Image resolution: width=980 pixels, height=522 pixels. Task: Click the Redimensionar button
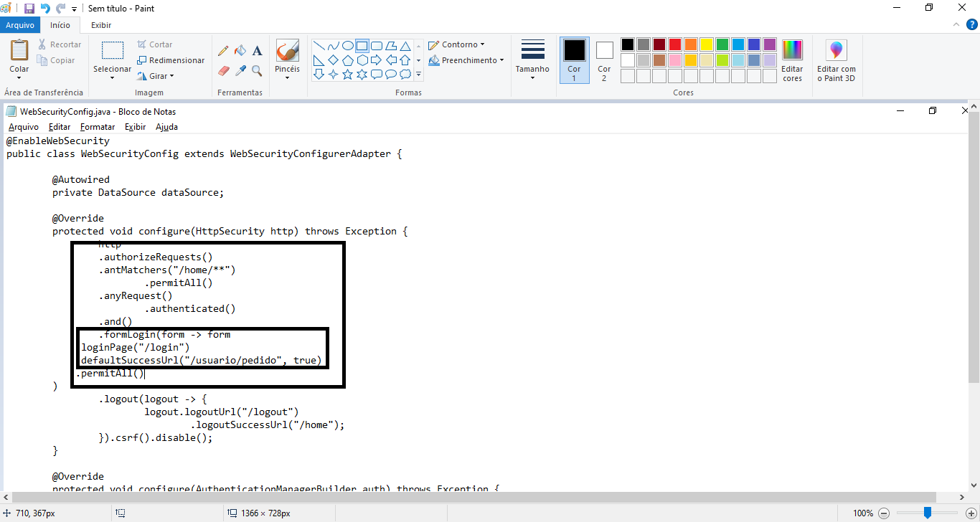coord(170,60)
